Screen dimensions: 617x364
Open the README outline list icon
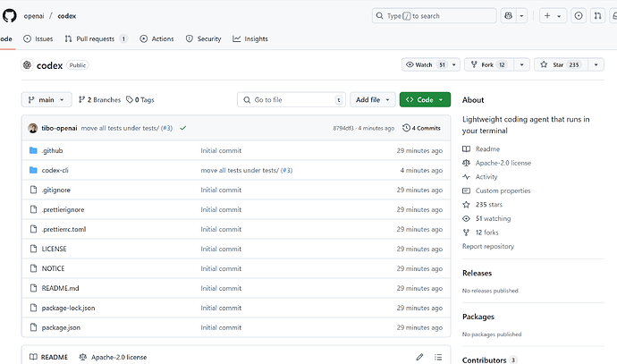click(438, 357)
